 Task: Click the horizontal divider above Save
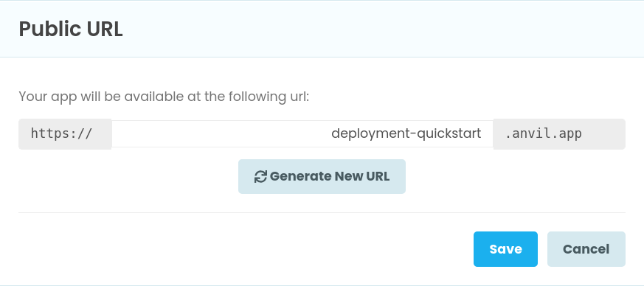[322, 212]
